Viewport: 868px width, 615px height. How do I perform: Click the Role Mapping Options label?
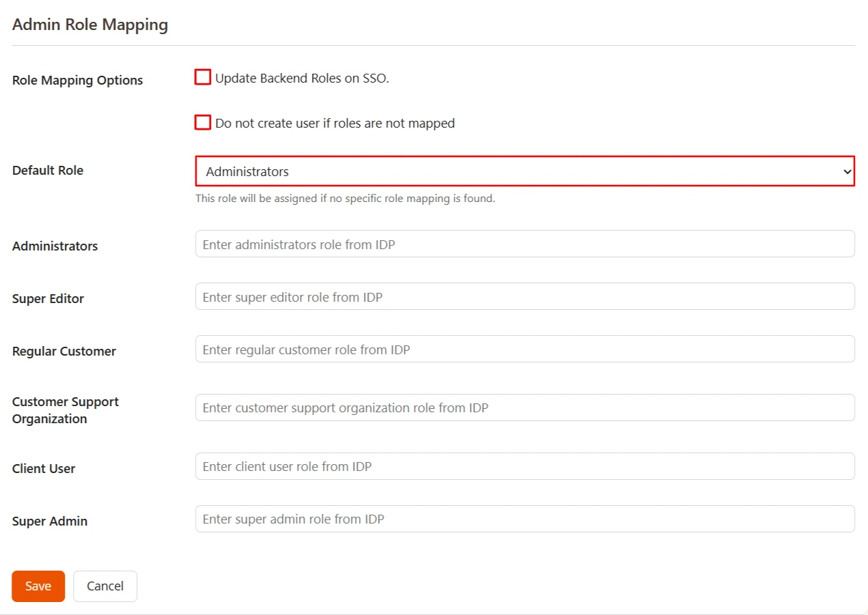point(77,80)
